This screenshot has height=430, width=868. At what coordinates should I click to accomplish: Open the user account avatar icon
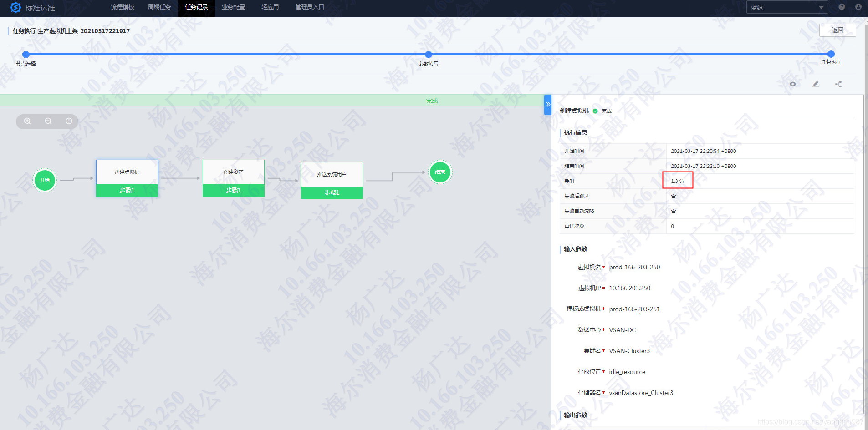pyautogui.click(x=858, y=7)
